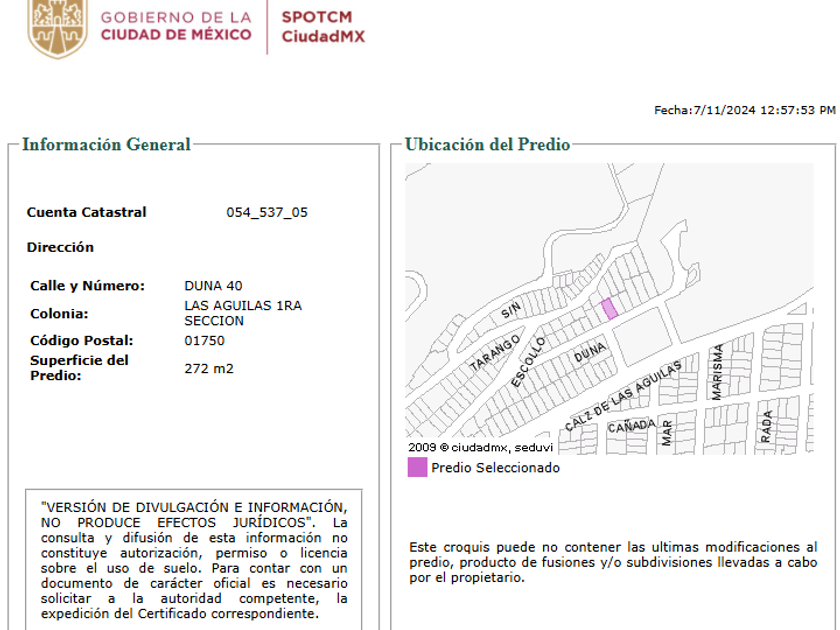Select the address text DUNA 40
This screenshot has height=630, width=840.
point(213,286)
